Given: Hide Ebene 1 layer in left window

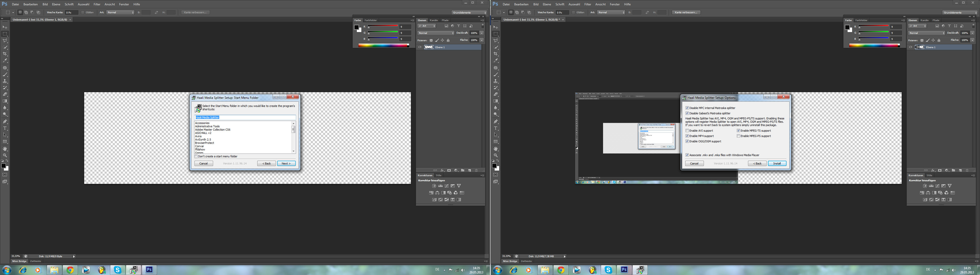Looking at the screenshot, I should [420, 47].
